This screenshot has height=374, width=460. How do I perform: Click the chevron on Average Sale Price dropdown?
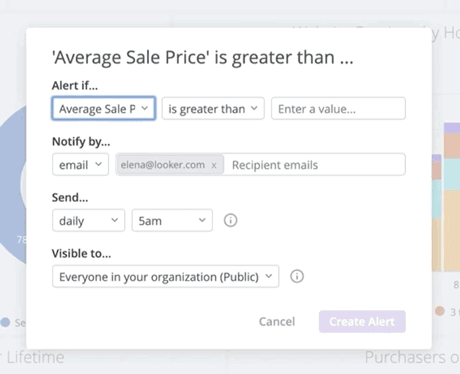point(144,108)
